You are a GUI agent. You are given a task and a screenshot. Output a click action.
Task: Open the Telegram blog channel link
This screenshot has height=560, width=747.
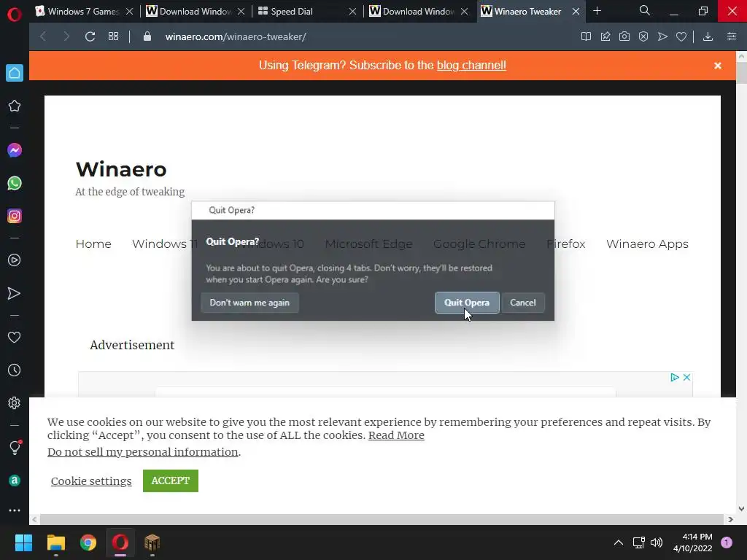(471, 65)
